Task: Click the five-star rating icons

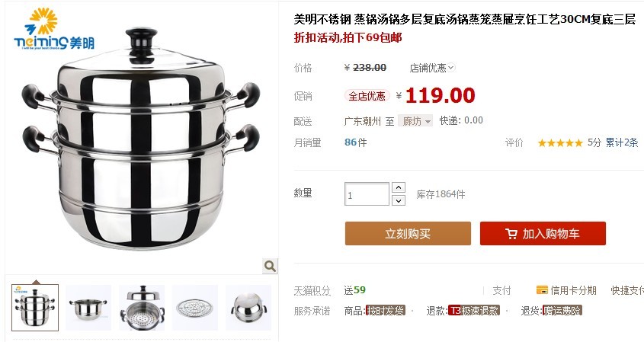Action: click(x=560, y=143)
